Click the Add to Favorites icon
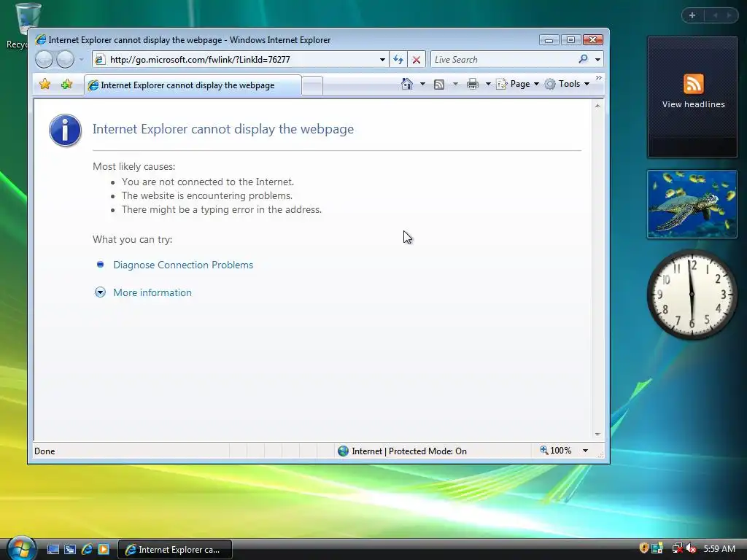This screenshot has height=560, width=747. 66,85
